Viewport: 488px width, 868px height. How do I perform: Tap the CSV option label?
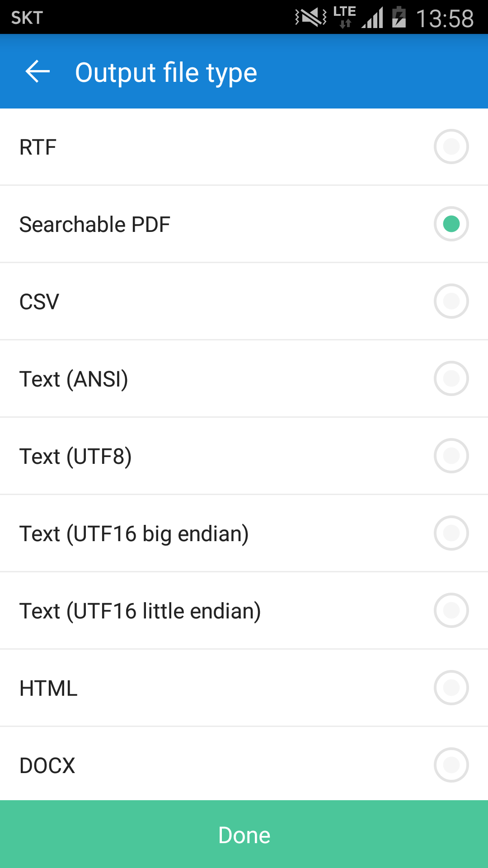coord(39,302)
